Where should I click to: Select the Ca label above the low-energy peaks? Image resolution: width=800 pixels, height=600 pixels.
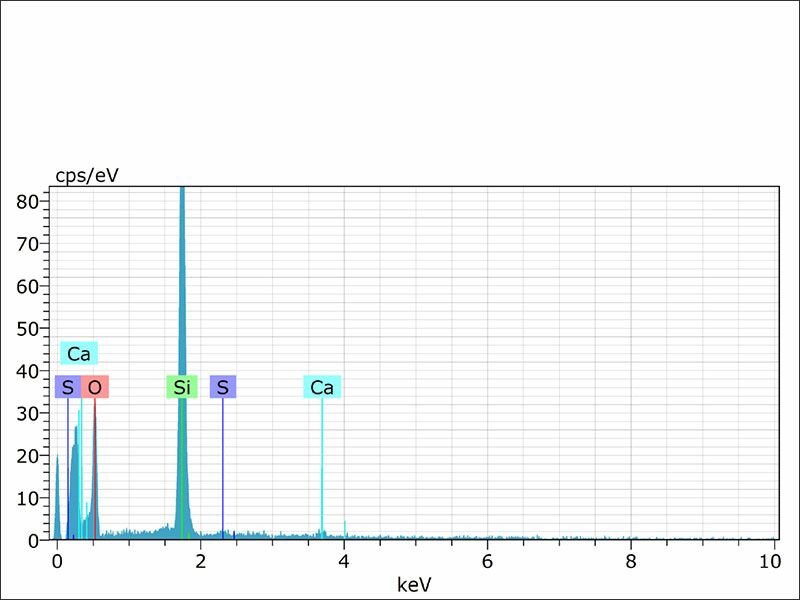tap(79, 354)
